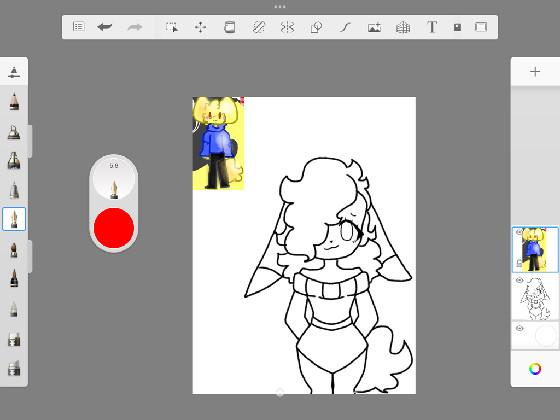560x420 pixels.
Task: Tap the diamond marker below the canvas
Action: [x=280, y=393]
